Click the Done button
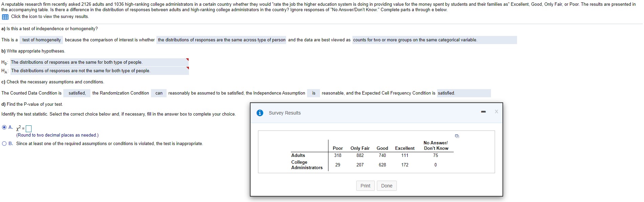 [x=387, y=186]
